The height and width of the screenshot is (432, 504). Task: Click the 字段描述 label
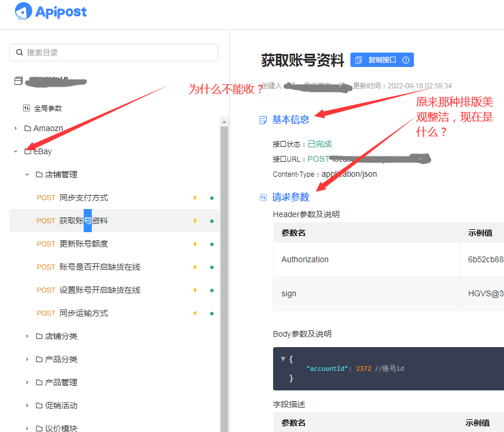289,404
